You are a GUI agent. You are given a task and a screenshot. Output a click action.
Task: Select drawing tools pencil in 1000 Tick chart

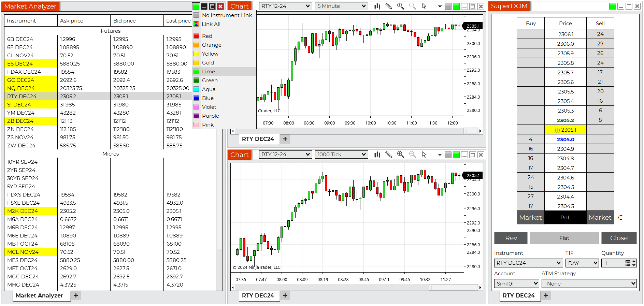pyautogui.click(x=389, y=155)
